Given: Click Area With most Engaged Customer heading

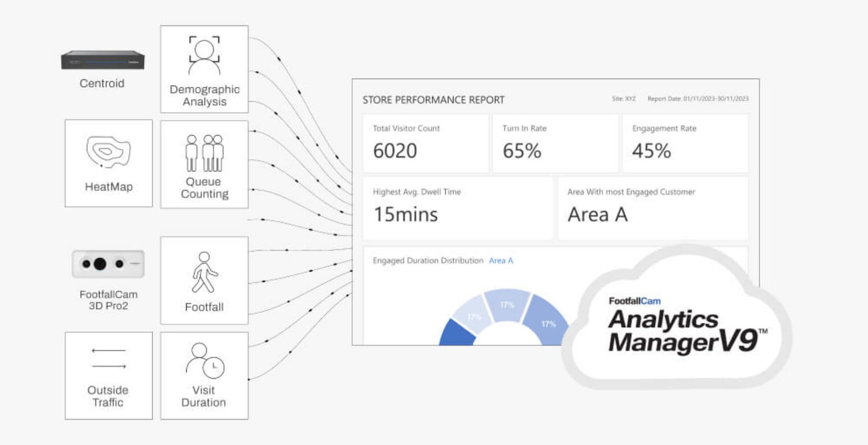Looking at the screenshot, I should click(x=631, y=192).
